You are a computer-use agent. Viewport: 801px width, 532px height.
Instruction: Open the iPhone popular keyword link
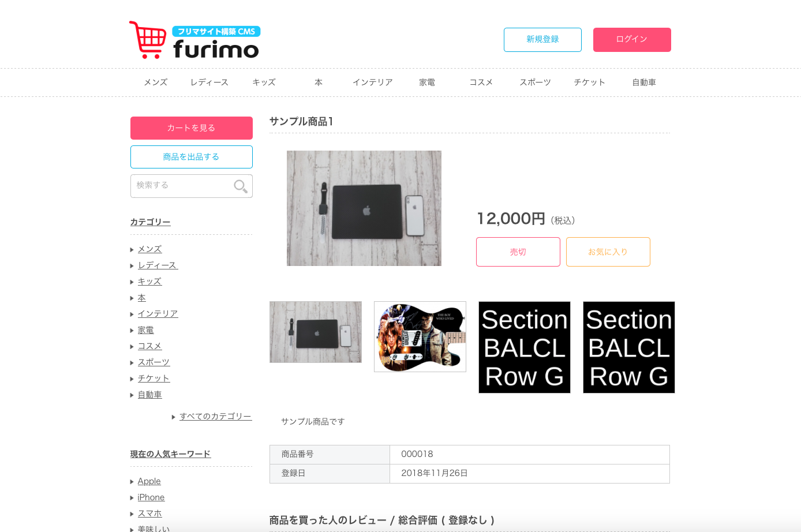151,497
